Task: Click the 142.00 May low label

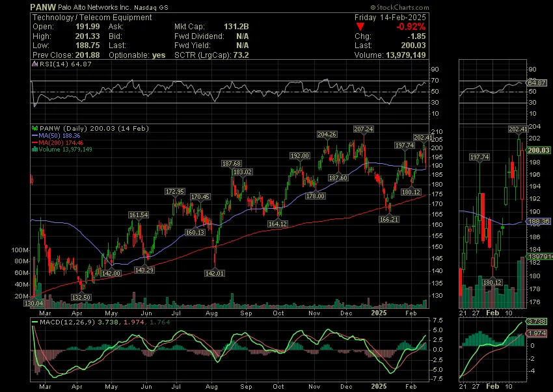Action: 111,273
